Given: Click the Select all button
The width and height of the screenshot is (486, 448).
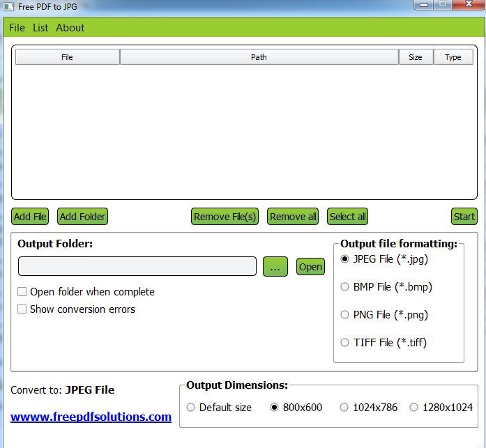Looking at the screenshot, I should pos(347,217).
